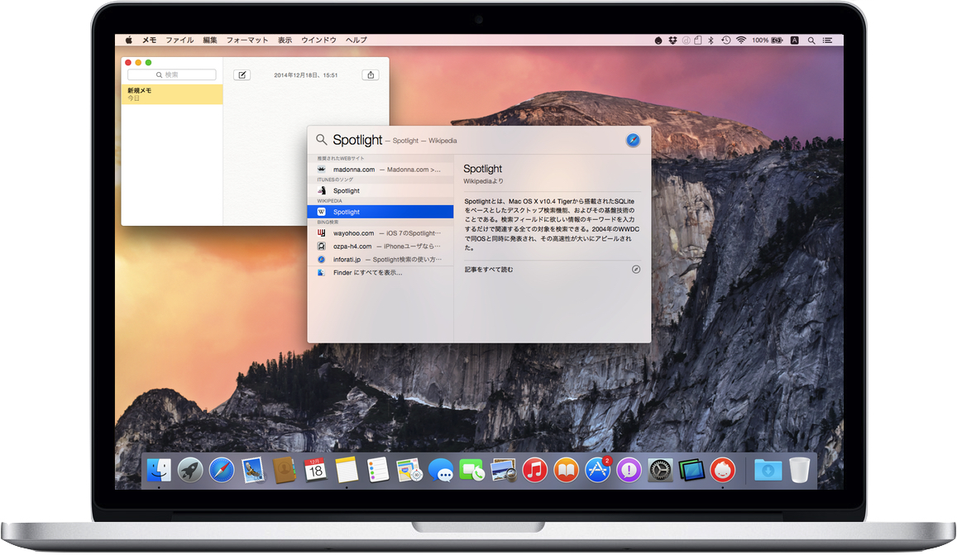Select madonna.com suggested website result
The image size is (957, 560).
click(380, 170)
